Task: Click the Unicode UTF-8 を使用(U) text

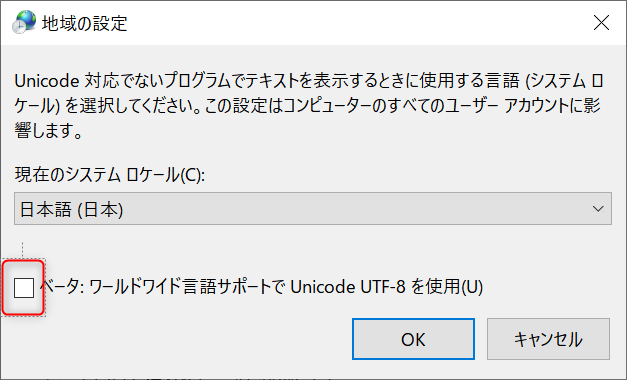Action: pyautogui.click(x=387, y=287)
